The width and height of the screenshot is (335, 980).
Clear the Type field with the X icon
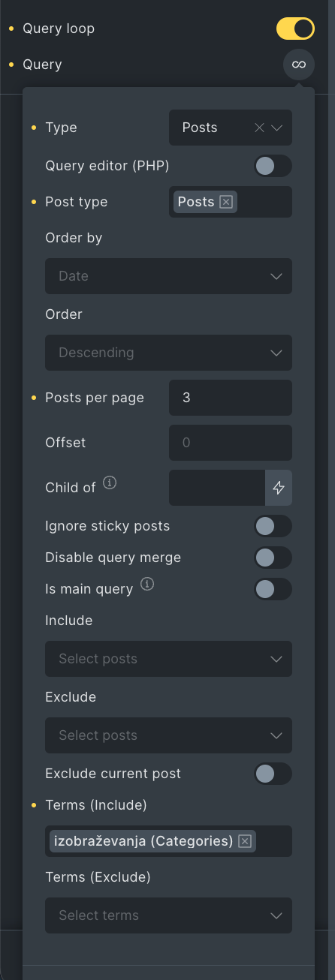coord(259,128)
